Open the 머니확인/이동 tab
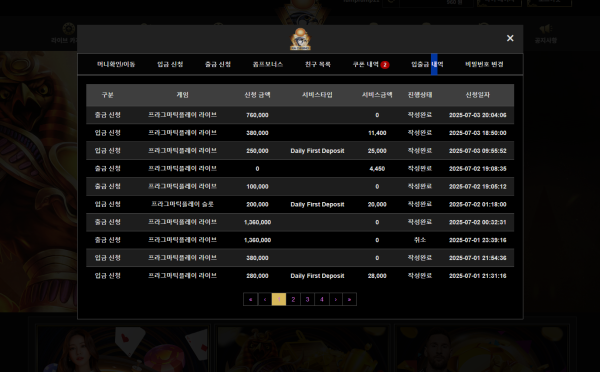600x372 pixels. (116, 64)
